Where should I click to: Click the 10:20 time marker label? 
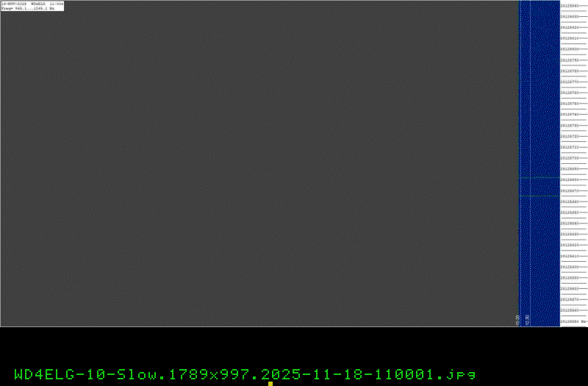tap(517, 320)
